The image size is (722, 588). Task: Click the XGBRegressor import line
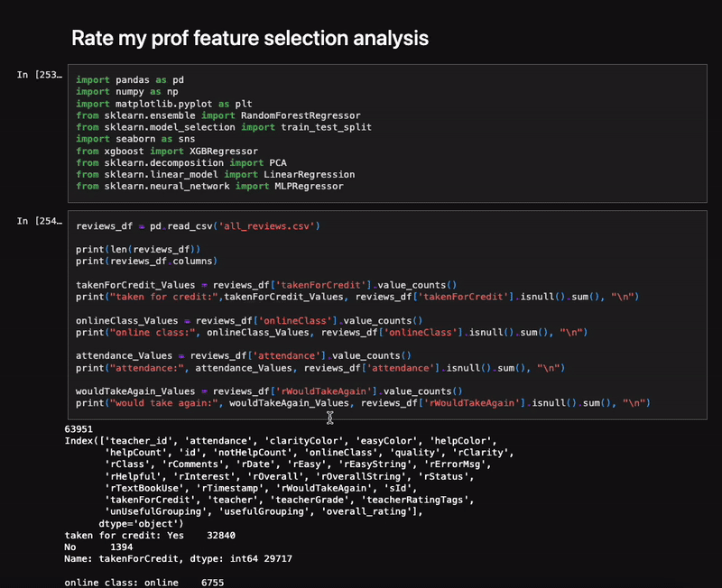click(167, 151)
